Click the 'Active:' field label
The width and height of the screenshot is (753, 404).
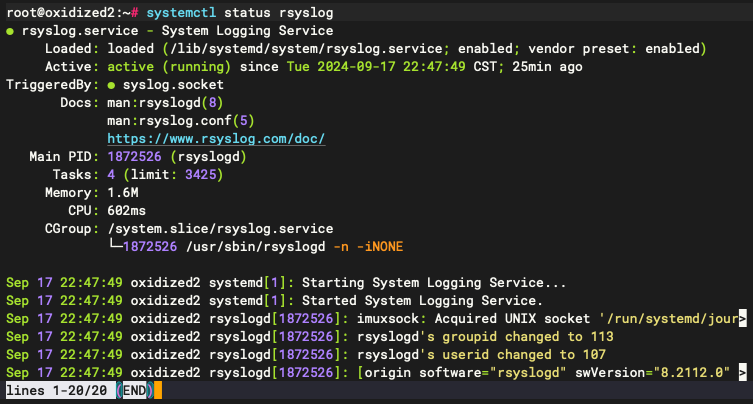(x=72, y=67)
